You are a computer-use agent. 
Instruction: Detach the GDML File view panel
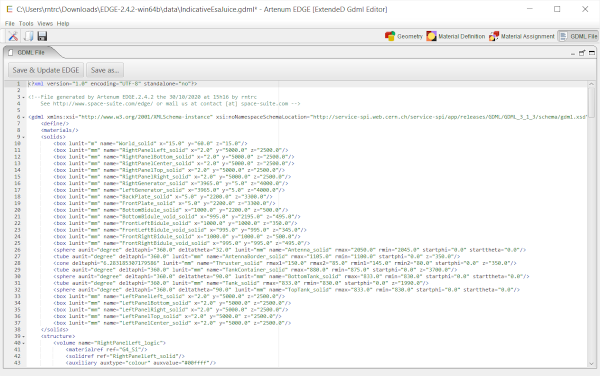pyautogui.click(x=582, y=53)
